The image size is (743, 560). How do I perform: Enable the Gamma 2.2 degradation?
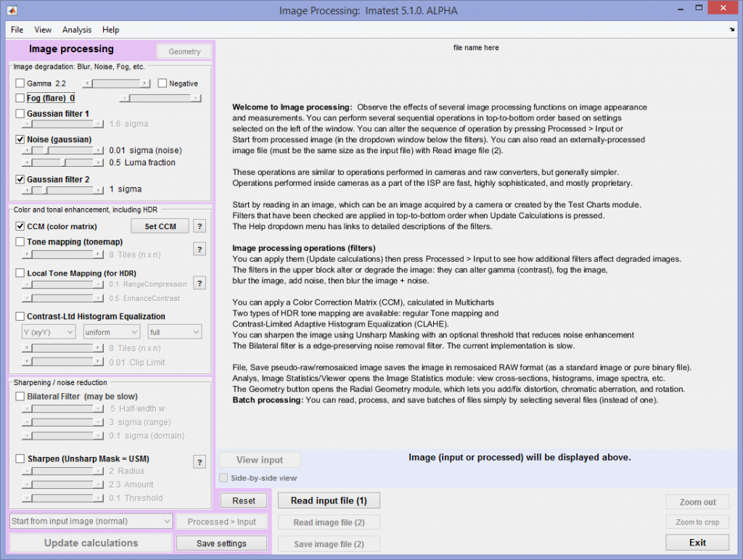[x=19, y=83]
